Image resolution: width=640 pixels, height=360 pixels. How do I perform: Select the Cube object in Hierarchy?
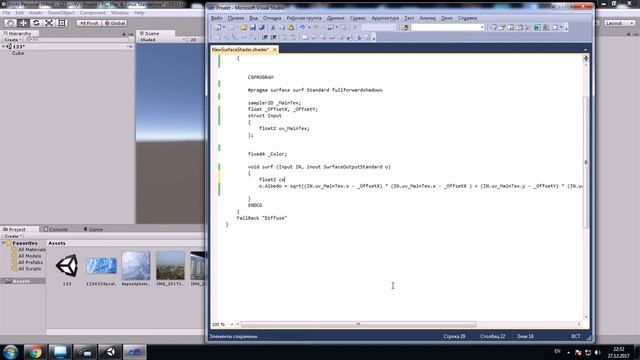pyautogui.click(x=18, y=53)
